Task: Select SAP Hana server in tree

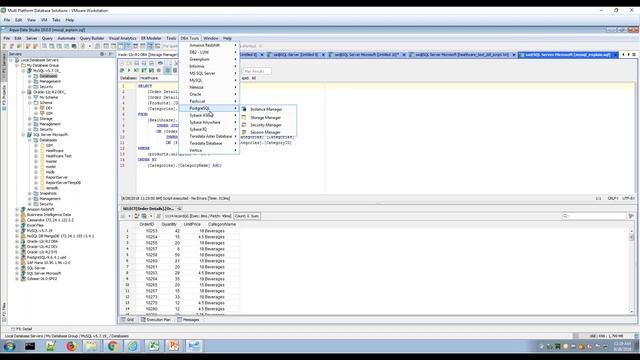Action: click(48, 262)
